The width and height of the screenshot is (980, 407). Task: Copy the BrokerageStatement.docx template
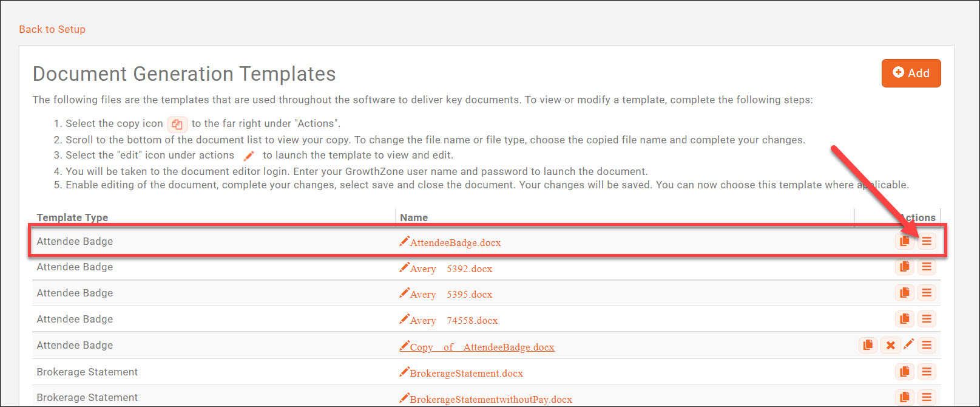tap(904, 372)
